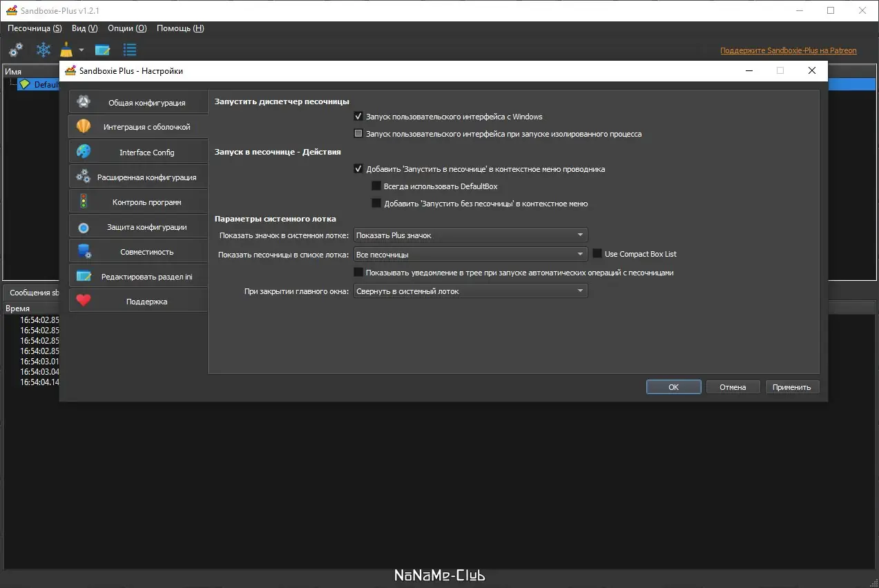Click the icon of Редактировать раздел ini
The height and width of the screenshot is (588, 879).
pos(84,276)
